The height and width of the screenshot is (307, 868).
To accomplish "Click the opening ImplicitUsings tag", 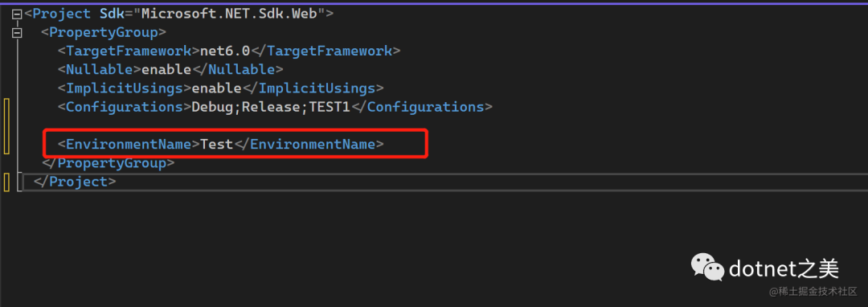I will point(125,88).
